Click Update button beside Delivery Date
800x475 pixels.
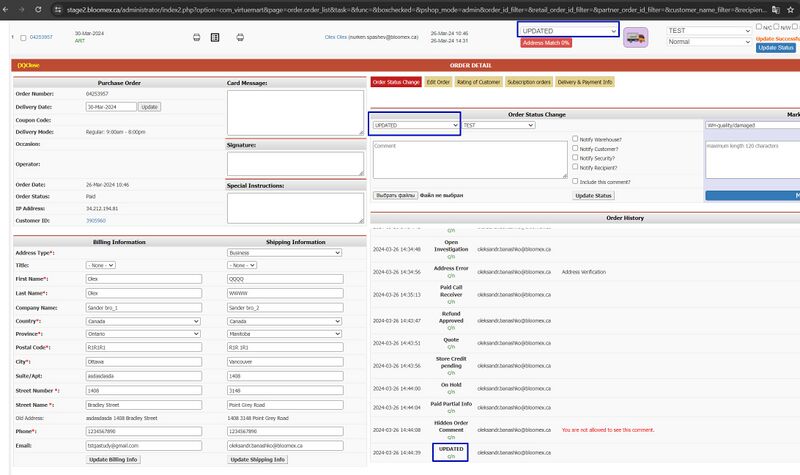click(x=149, y=107)
